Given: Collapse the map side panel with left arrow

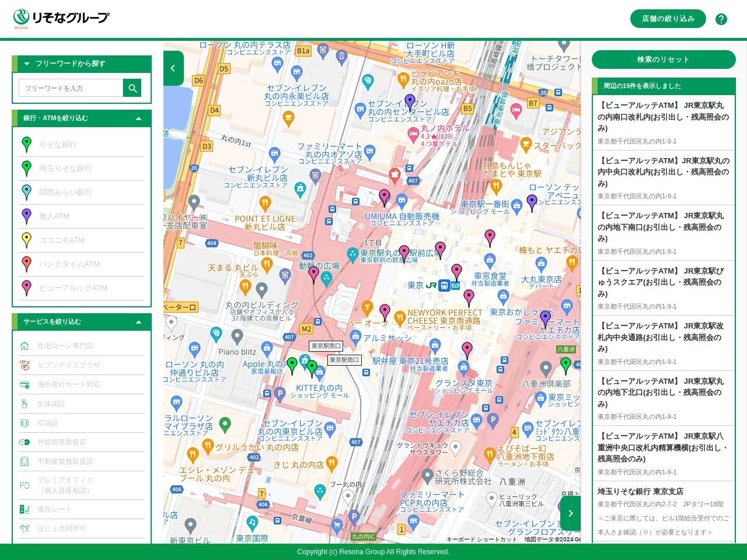Looking at the screenshot, I should [x=173, y=68].
